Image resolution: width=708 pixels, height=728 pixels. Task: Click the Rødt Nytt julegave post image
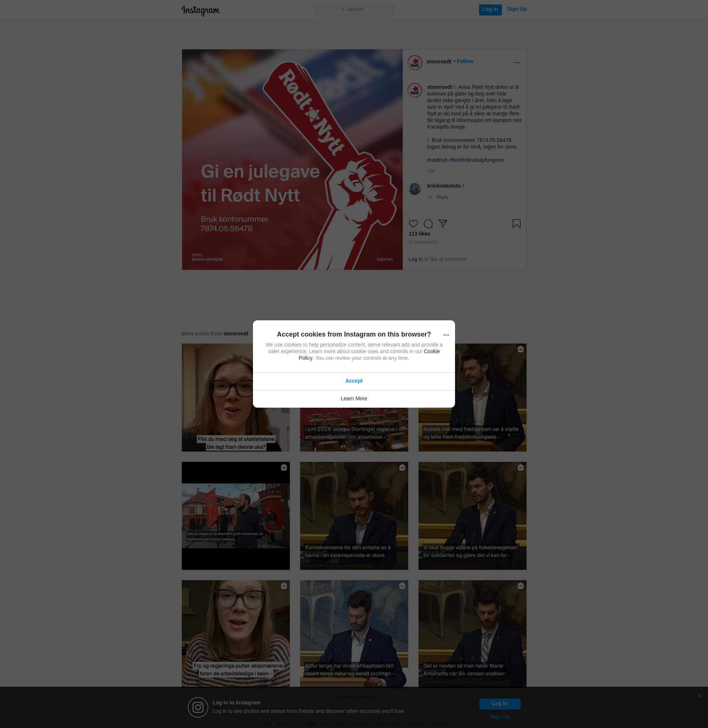292,160
